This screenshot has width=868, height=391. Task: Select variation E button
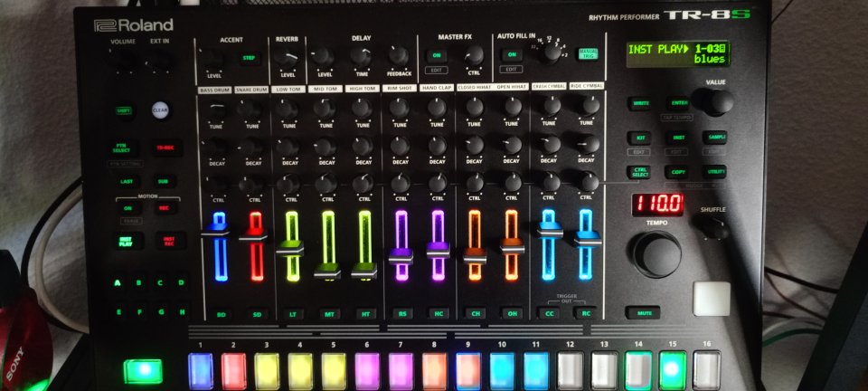118,311
